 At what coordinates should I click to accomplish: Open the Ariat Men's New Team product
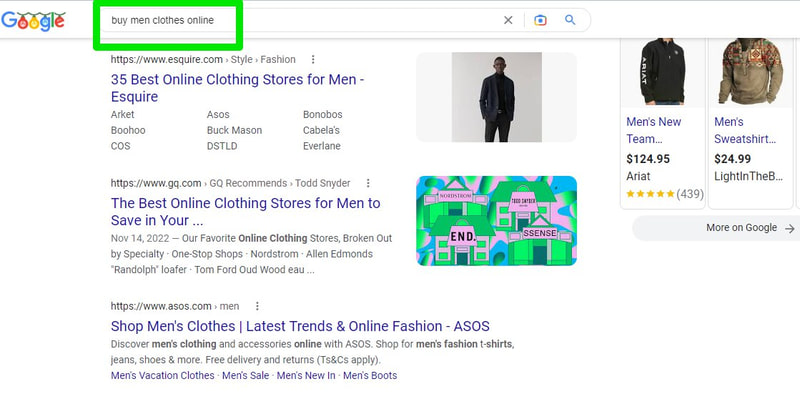point(663,123)
